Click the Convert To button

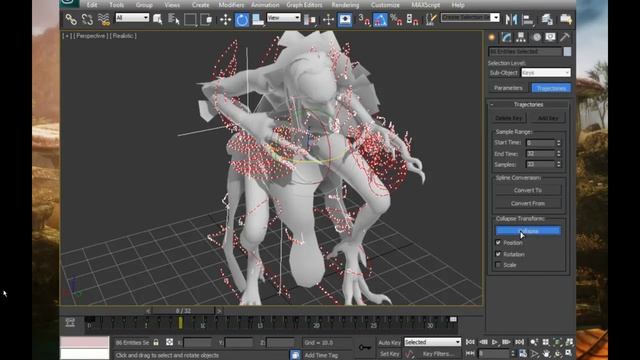click(528, 190)
